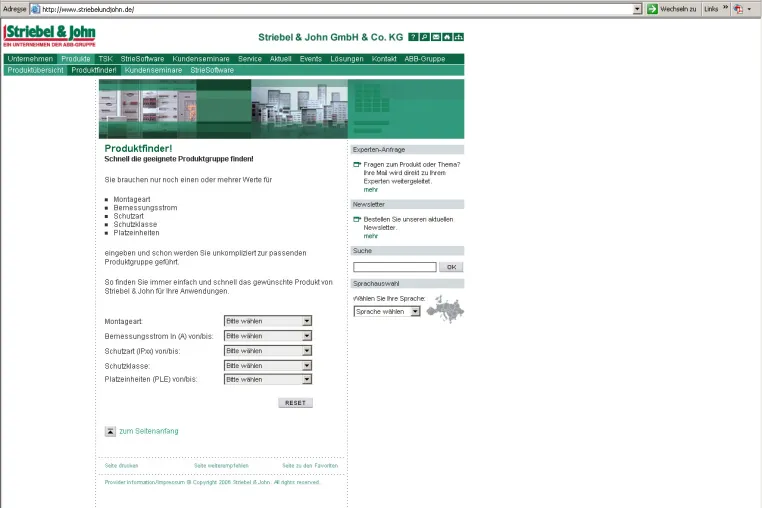Open the Schutzart (IPxx) dropdown
The height and width of the screenshot is (508, 762).
268,350
